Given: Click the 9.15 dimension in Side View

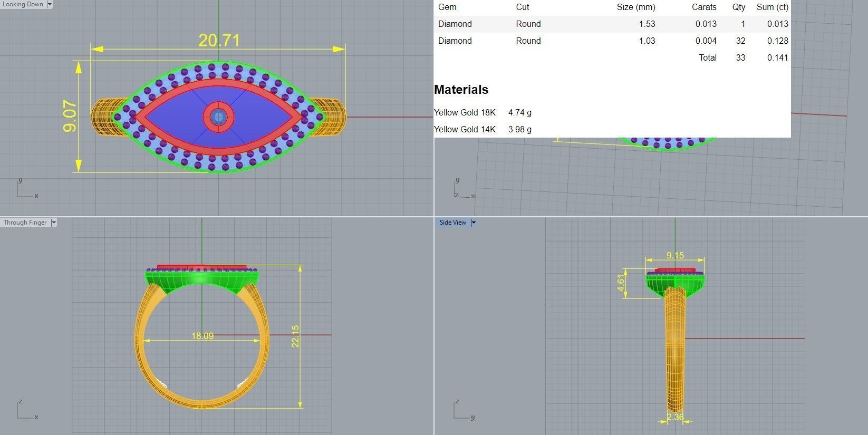Looking at the screenshot, I should coord(675,255).
